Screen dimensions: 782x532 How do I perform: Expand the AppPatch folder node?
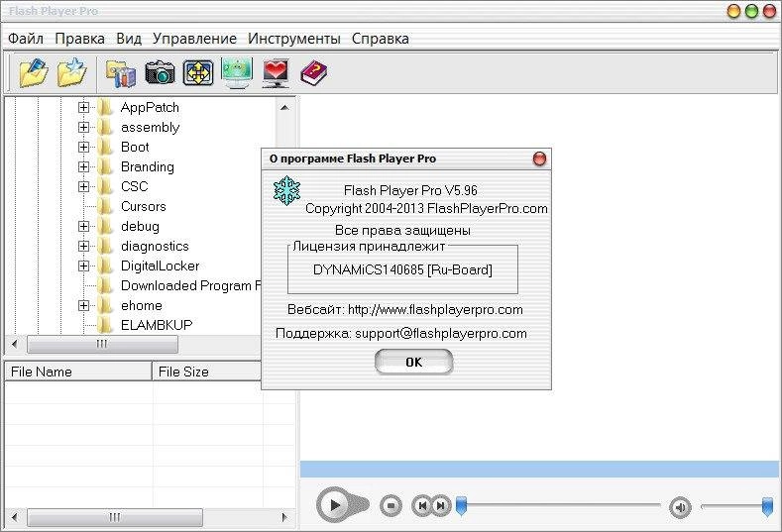84,107
